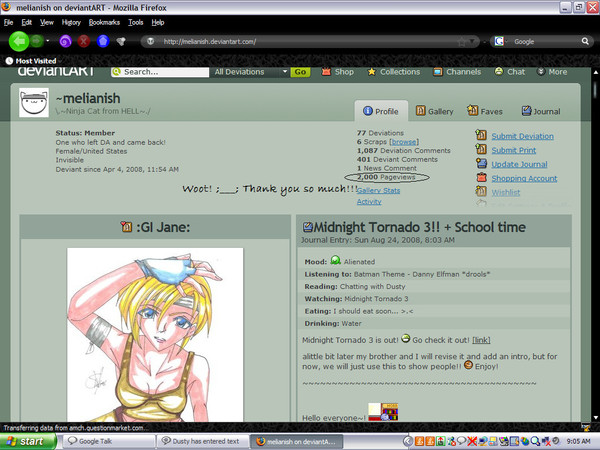Viewport: 600px width, 450px height.
Task: Click the Midnight Tornado journal title icon
Action: (307, 227)
